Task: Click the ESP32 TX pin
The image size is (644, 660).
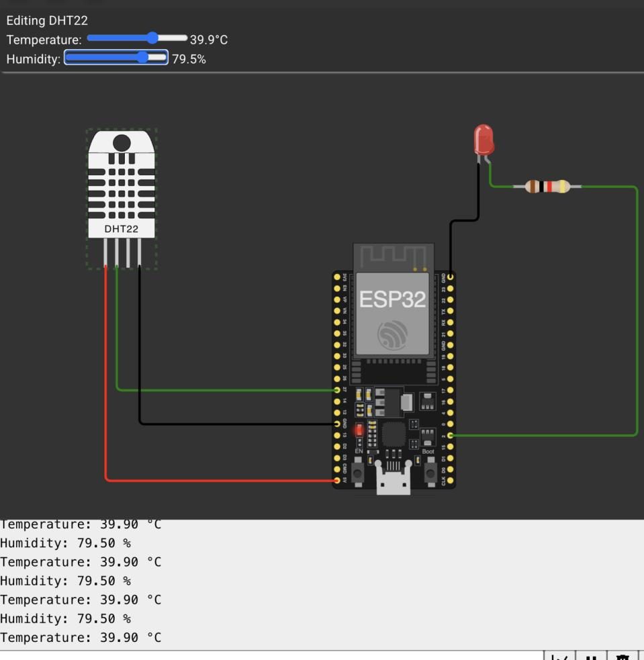Action: pos(451,311)
